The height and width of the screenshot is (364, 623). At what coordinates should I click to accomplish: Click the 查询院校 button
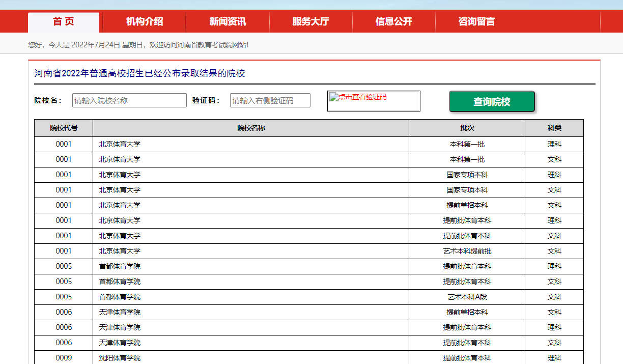pyautogui.click(x=492, y=101)
